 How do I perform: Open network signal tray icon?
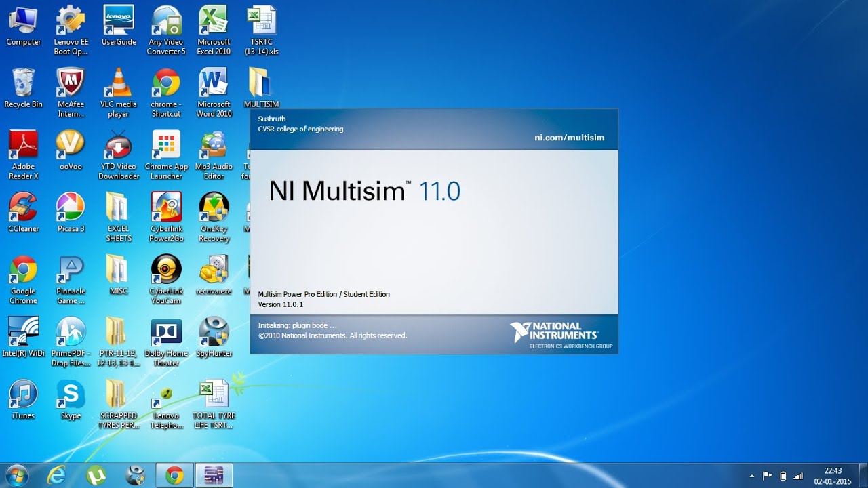click(798, 476)
